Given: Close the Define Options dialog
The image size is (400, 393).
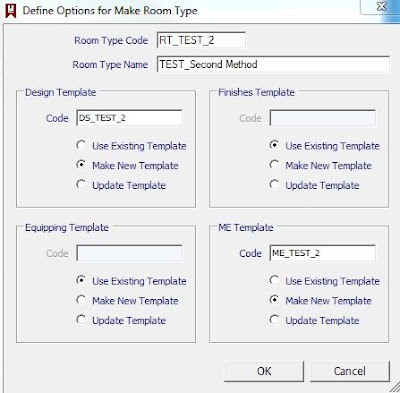Looking at the screenshot, I should (x=381, y=7).
